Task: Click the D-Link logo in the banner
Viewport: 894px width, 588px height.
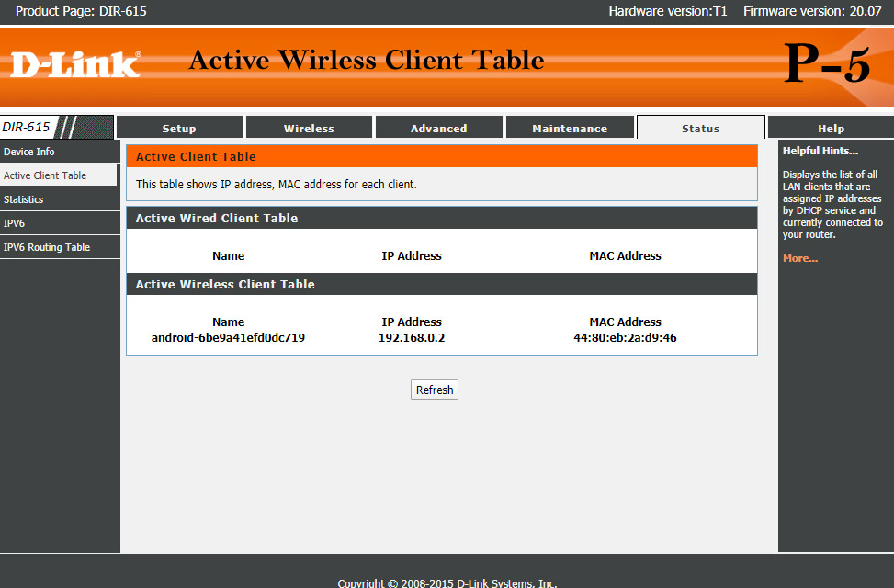Action: pos(75,64)
